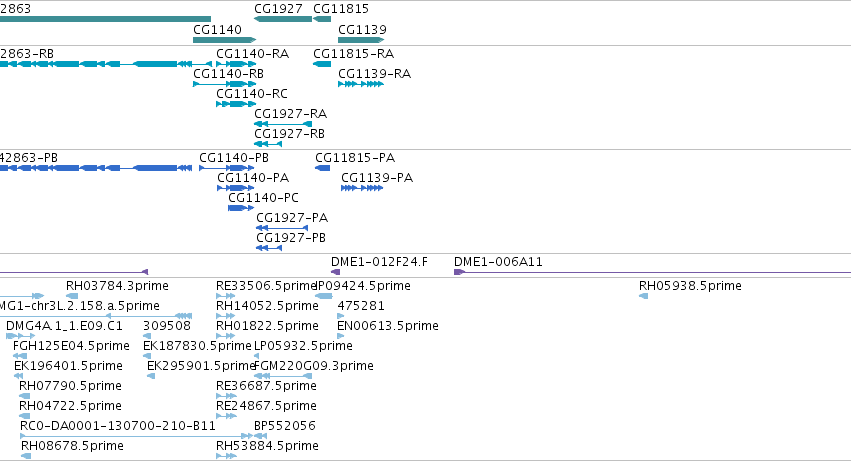Select the FGH125E04.5prime EST label
Viewport: 851px width, 461px height.
(x=71, y=346)
